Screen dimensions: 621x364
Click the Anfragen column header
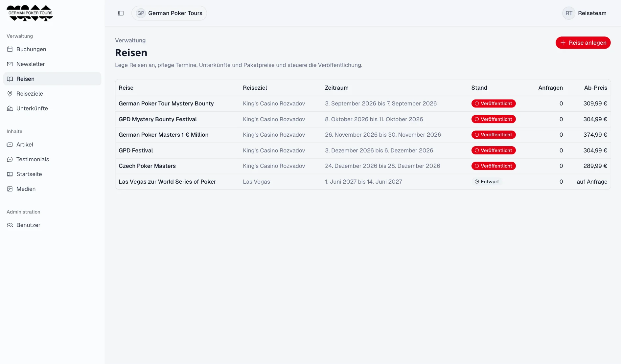coord(550,88)
